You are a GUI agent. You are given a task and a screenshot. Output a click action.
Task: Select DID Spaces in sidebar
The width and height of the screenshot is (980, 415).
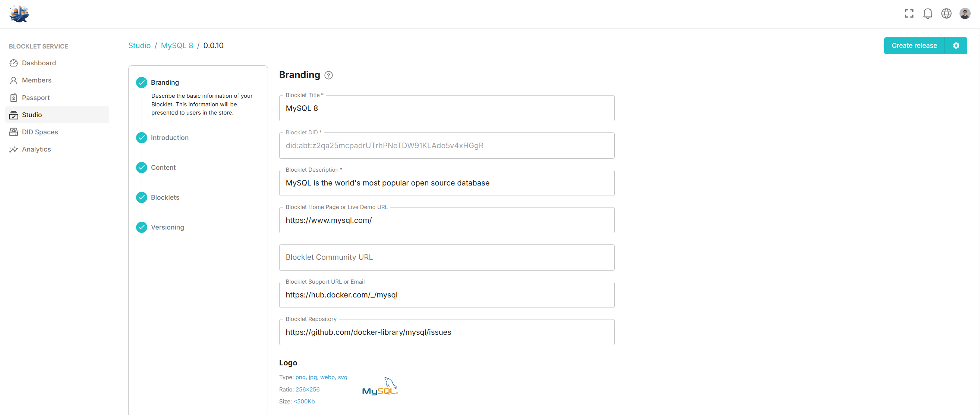click(40, 132)
